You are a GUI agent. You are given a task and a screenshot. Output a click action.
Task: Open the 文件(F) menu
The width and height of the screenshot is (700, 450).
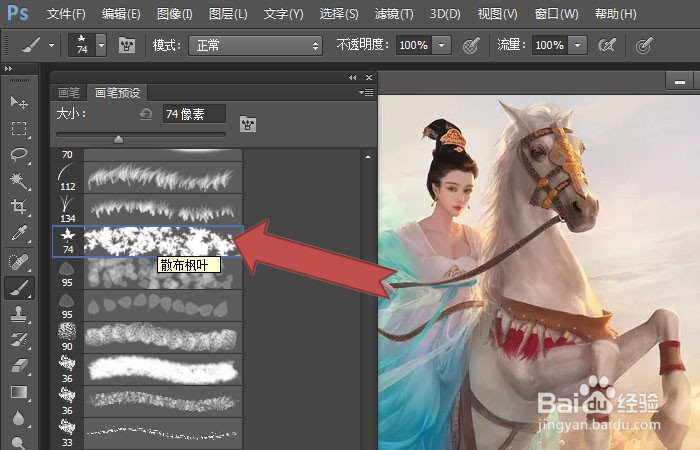[66, 14]
